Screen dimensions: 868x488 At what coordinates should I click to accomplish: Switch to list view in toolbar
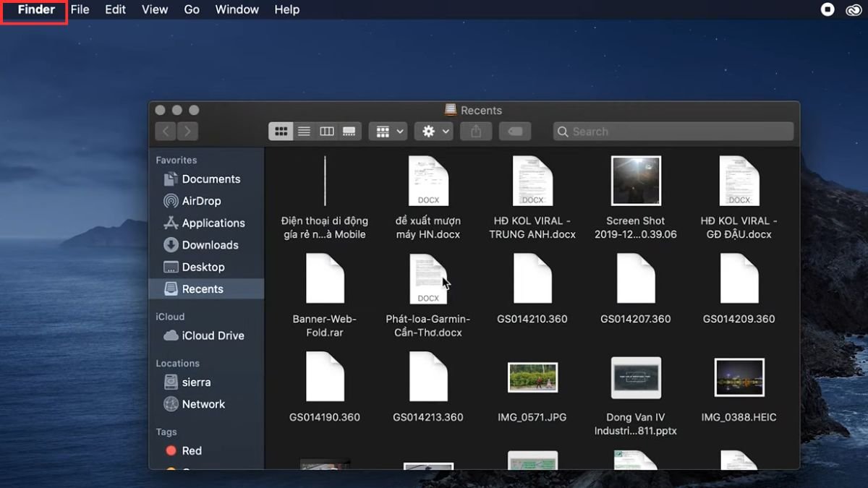coord(304,132)
